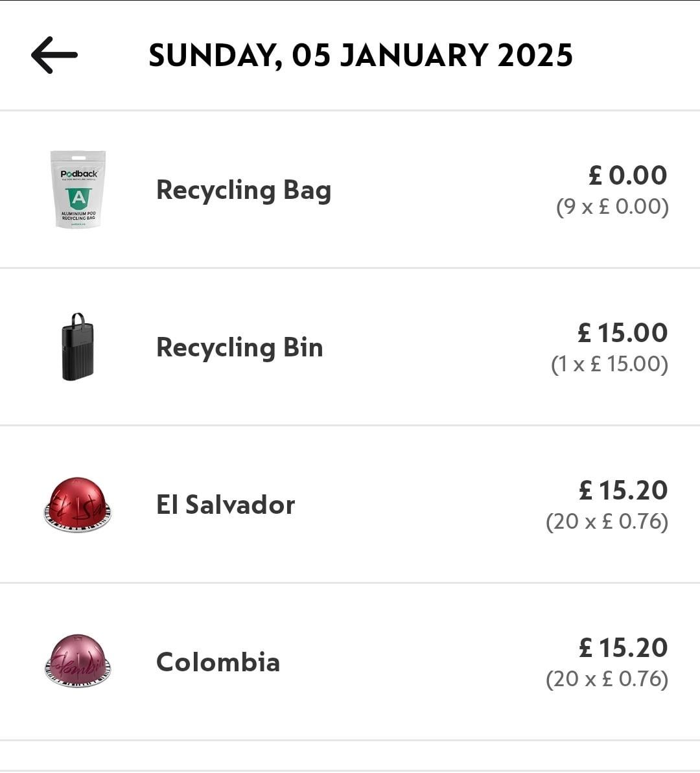Screen dimensions: 700x773
Task: Tap the El Salvador £ 15.20 total
Action: 623,490
